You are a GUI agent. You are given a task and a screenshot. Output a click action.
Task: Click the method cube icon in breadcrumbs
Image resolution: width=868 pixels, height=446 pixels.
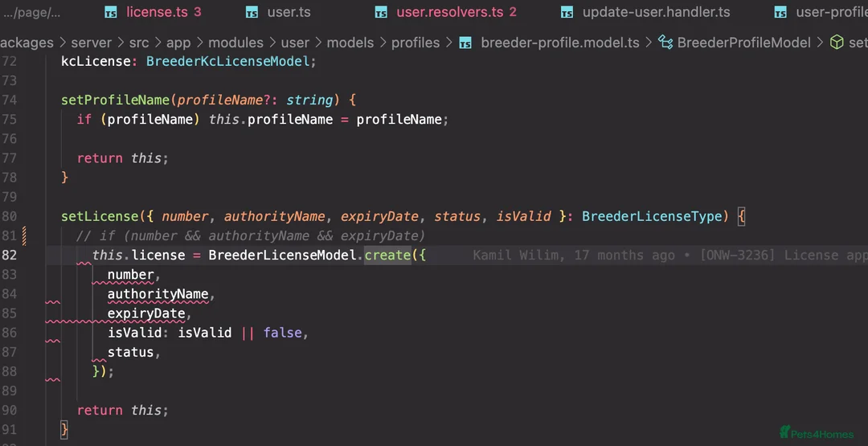(x=837, y=43)
